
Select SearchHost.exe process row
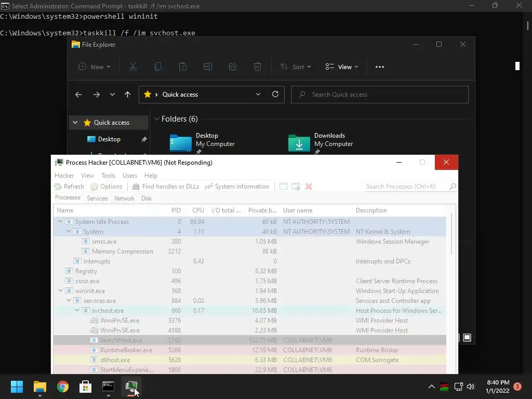pos(250,340)
